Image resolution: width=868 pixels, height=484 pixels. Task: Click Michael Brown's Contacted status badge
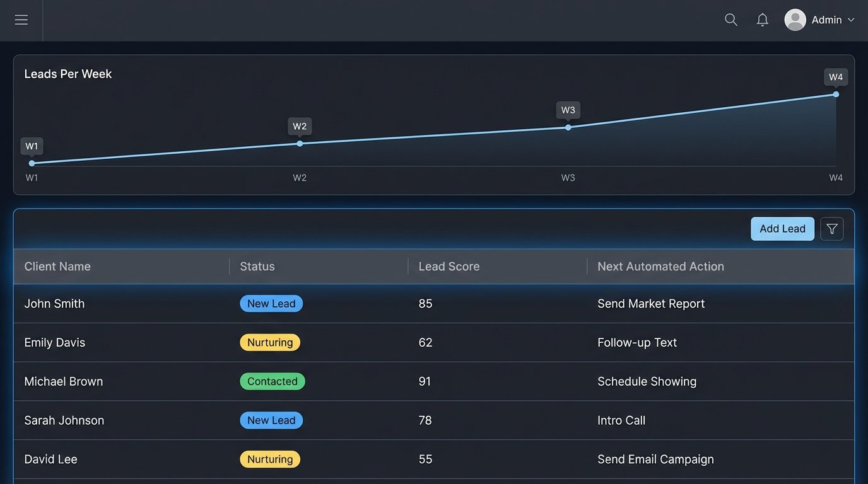click(272, 382)
